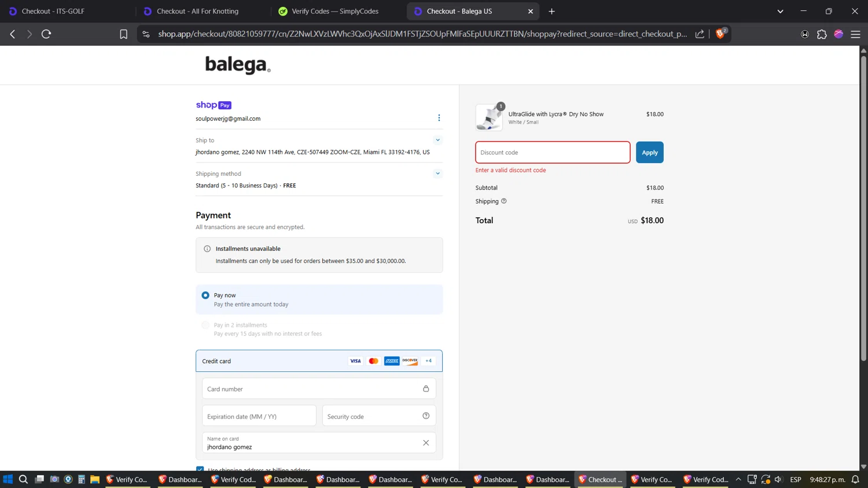Click the American Express icon
The width and height of the screenshot is (868, 488).
(x=392, y=361)
